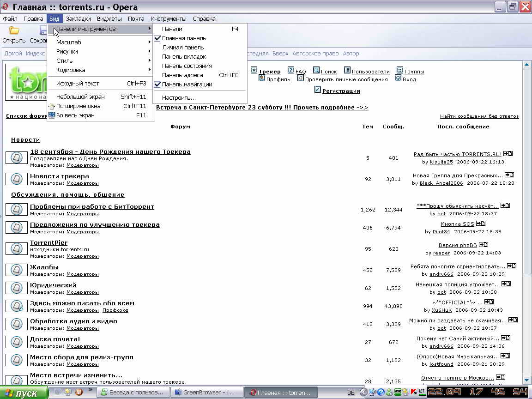Switch to Беседа с пользов... taskbar window
532x399 pixels.
pyautogui.click(x=133, y=393)
